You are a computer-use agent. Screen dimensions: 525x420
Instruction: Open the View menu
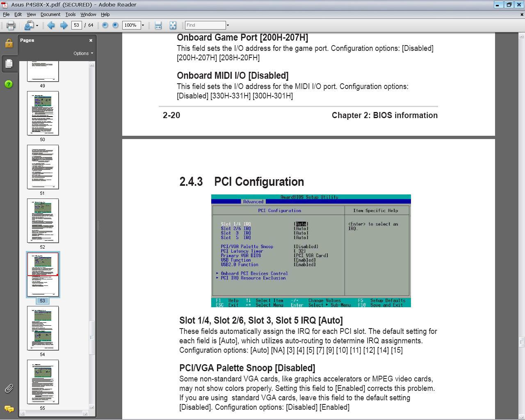(x=31, y=14)
